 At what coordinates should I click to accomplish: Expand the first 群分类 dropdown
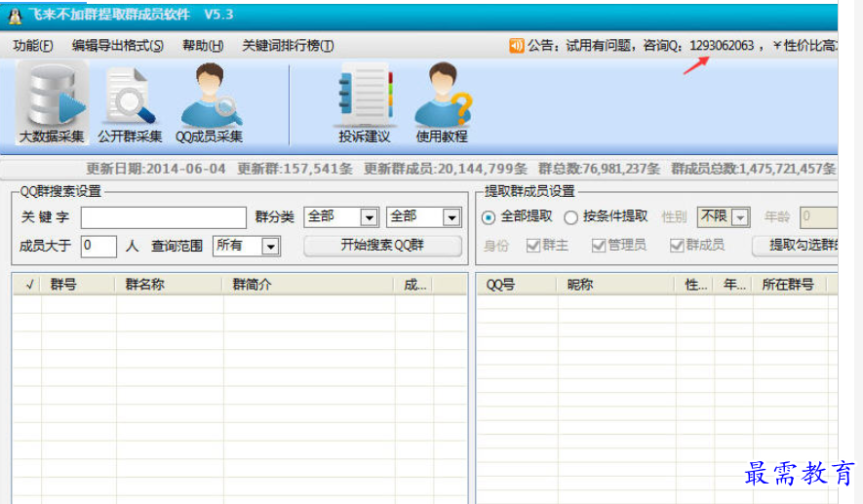pyautogui.click(x=370, y=218)
